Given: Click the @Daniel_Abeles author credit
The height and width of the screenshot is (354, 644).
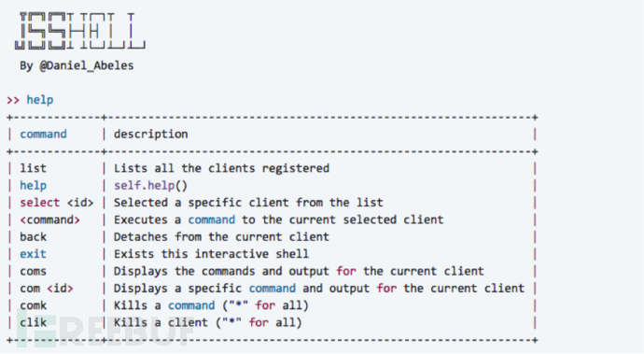Looking at the screenshot, I should [x=86, y=65].
